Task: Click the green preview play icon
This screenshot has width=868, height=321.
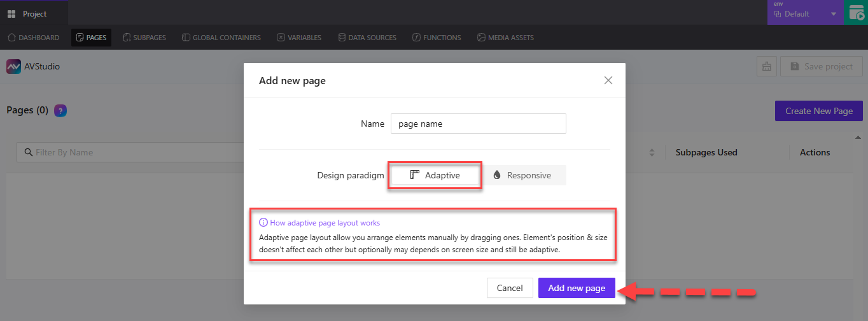Action: 856,13
